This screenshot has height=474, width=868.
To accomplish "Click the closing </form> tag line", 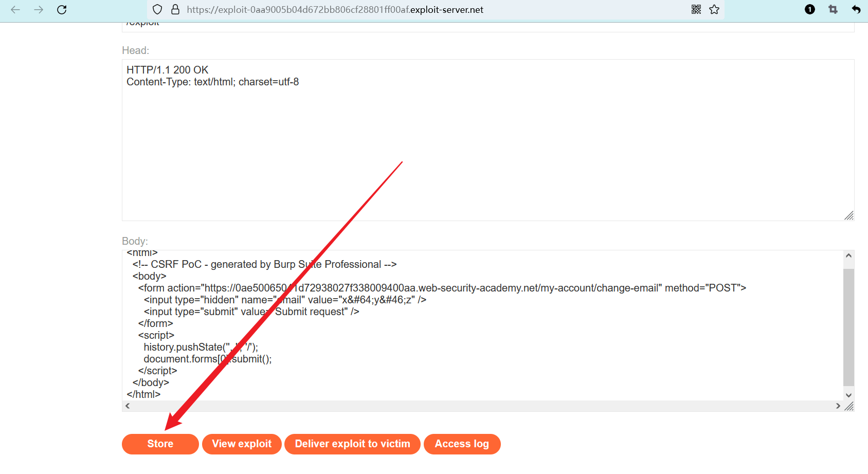I will [x=155, y=323].
